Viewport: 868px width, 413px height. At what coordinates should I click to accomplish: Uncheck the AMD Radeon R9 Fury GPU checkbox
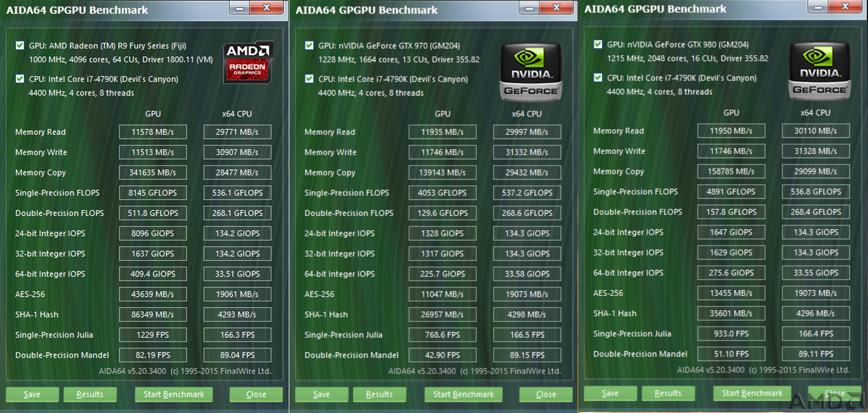(20, 46)
